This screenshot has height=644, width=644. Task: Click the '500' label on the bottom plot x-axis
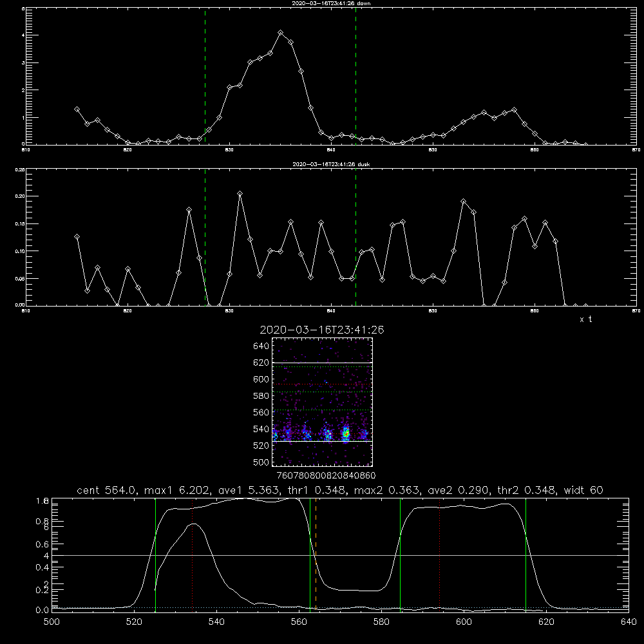[x=52, y=622]
